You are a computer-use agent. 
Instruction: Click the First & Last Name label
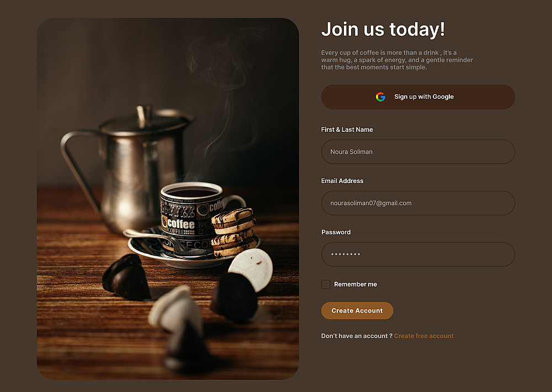(x=347, y=130)
